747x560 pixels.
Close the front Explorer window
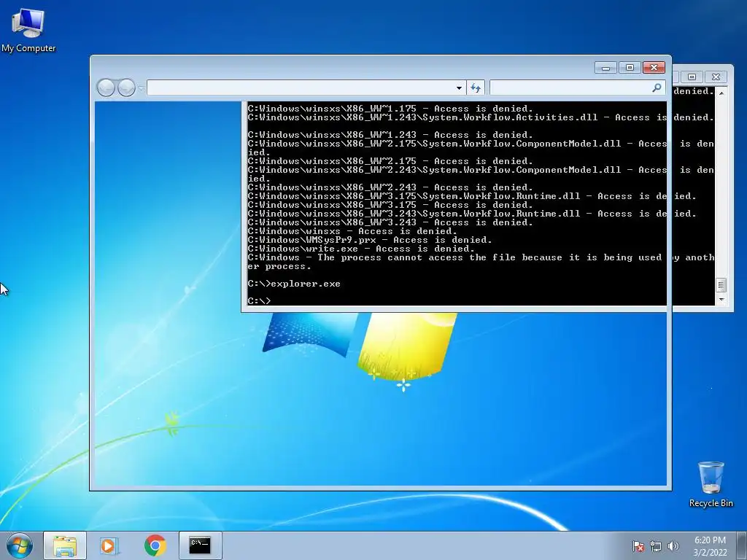click(654, 68)
